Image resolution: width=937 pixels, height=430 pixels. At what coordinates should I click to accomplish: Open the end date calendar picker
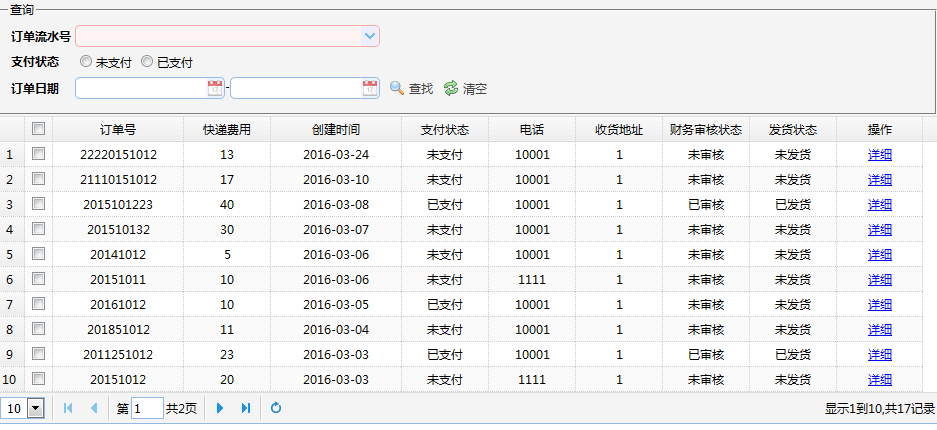tap(370, 88)
